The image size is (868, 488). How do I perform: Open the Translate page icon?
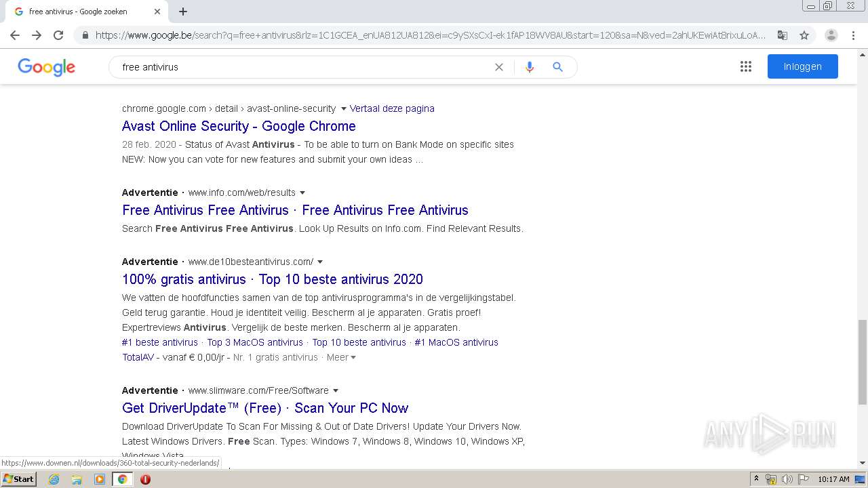pyautogui.click(x=782, y=35)
